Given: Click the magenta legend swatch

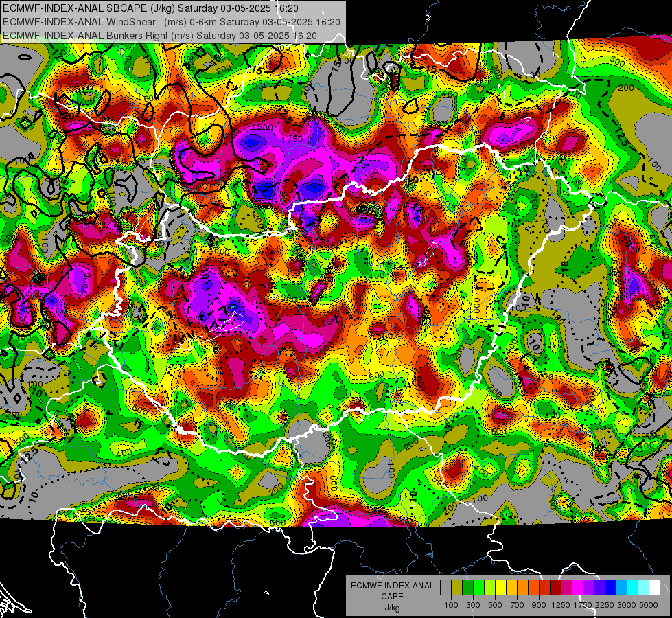Looking at the screenshot, I should 578,588.
